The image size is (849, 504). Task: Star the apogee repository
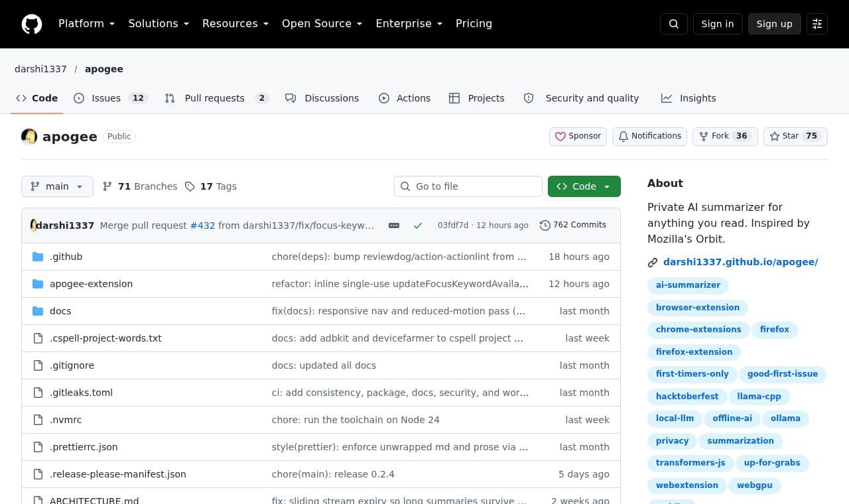click(x=795, y=136)
